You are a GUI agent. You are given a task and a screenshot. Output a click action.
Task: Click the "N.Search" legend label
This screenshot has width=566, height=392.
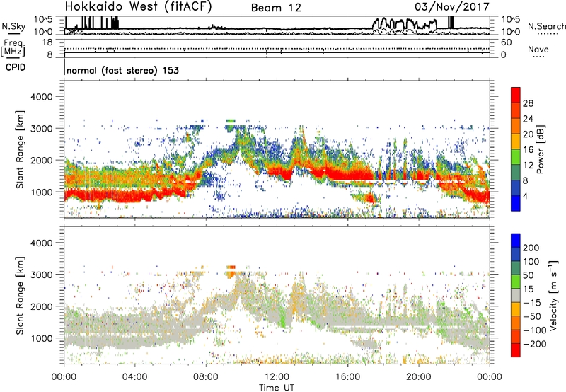pyautogui.click(x=546, y=26)
